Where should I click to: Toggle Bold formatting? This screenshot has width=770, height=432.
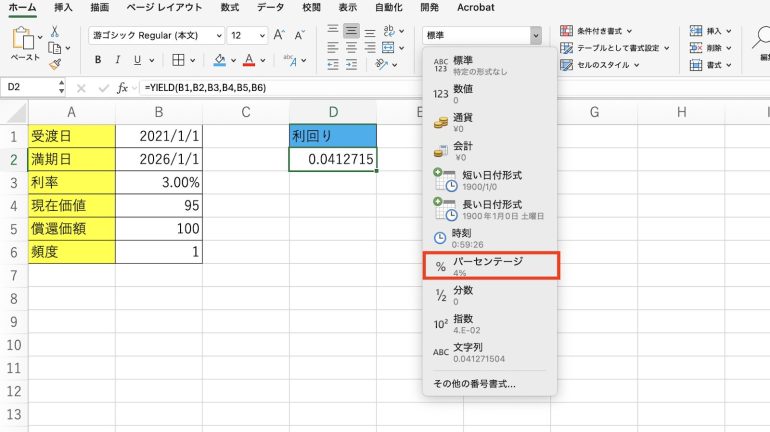point(98,60)
